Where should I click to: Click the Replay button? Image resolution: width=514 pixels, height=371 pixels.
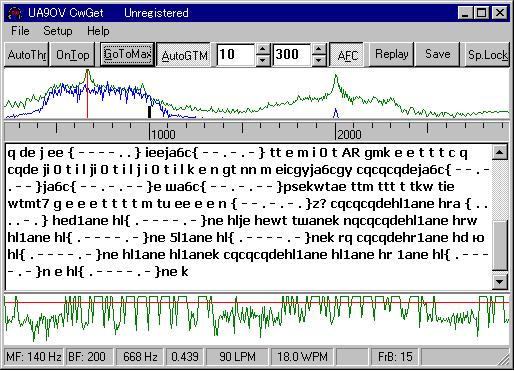(391, 54)
